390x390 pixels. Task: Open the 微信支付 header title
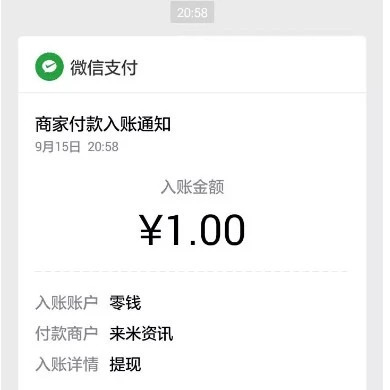point(104,68)
